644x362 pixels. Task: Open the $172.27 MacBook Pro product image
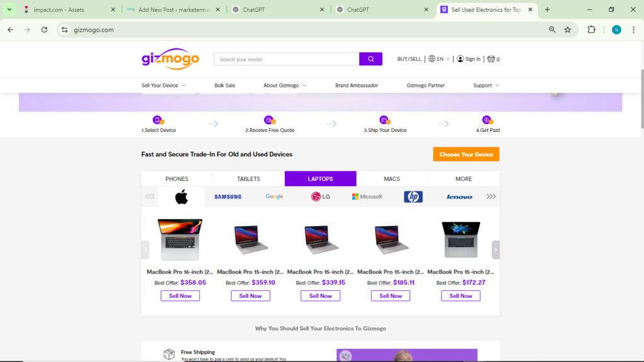pos(461,239)
